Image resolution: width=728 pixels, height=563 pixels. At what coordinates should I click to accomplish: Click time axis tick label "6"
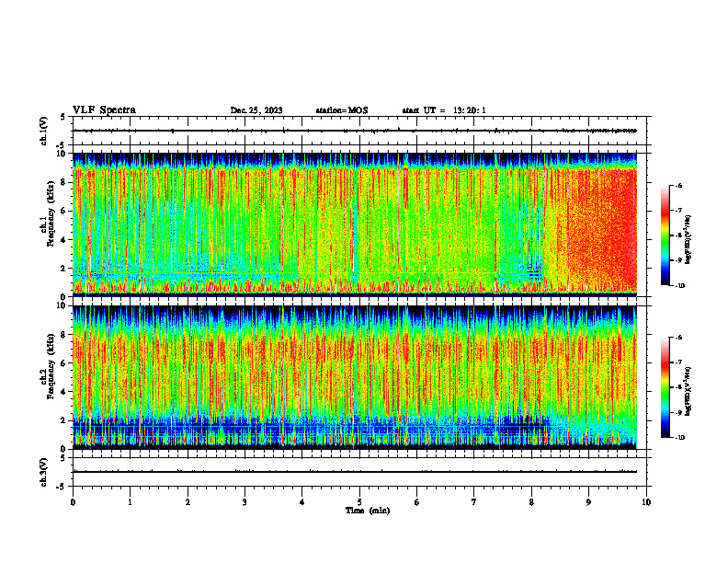pyautogui.click(x=417, y=502)
